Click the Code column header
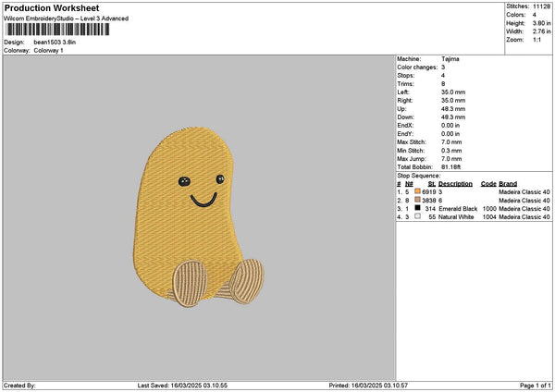This screenshot has height=392, width=555. [x=488, y=183]
